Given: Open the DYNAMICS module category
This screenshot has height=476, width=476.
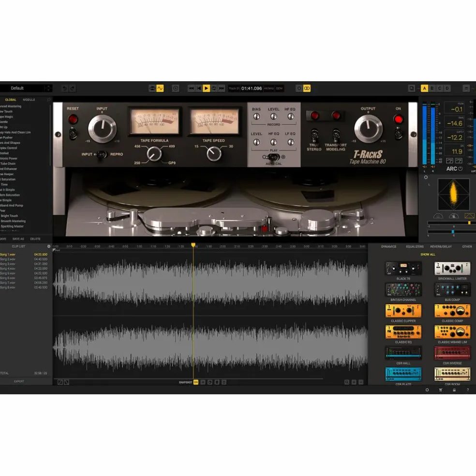Looking at the screenshot, I should (388, 247).
